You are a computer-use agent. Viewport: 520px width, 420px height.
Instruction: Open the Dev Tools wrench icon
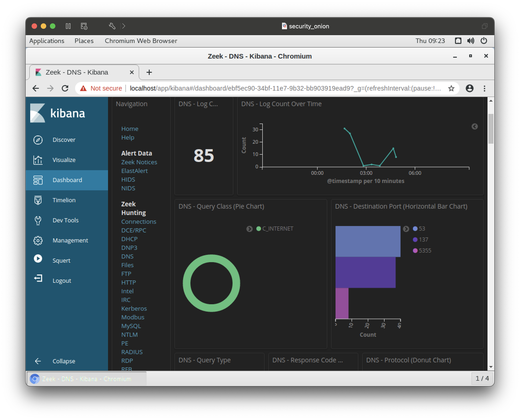pyautogui.click(x=38, y=220)
